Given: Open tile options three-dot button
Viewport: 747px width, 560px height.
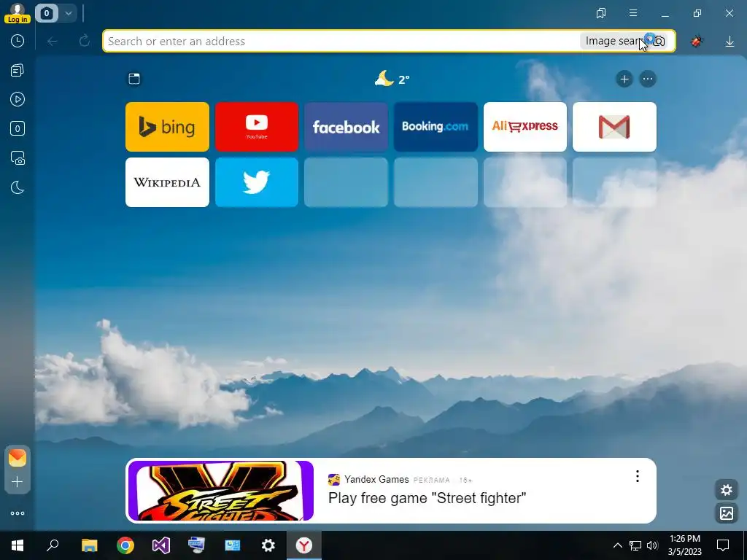Looking at the screenshot, I should [x=648, y=79].
